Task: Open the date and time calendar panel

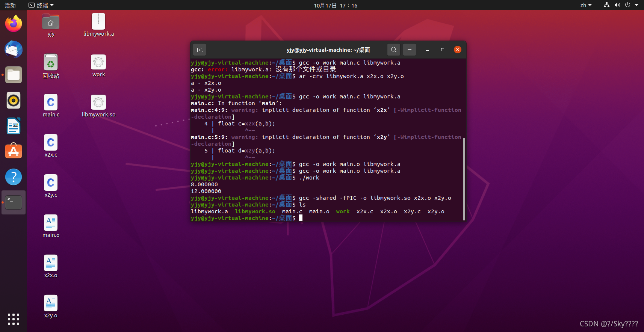Action: pos(336,5)
